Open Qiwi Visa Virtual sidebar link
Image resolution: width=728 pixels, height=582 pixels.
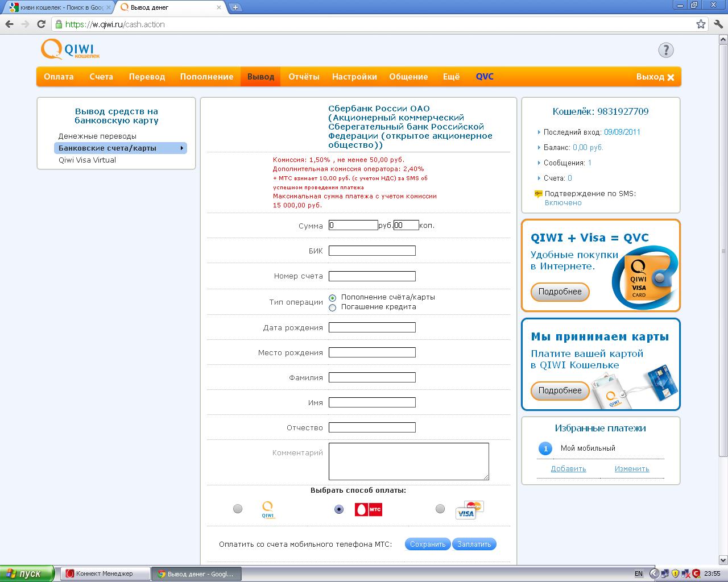tap(87, 160)
